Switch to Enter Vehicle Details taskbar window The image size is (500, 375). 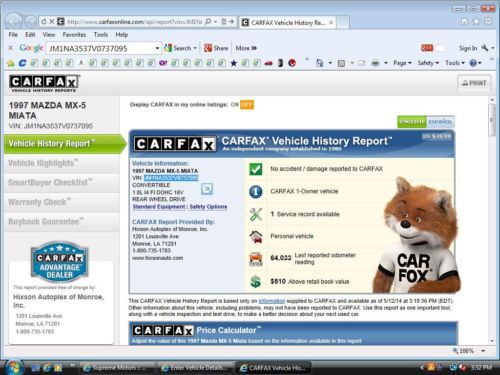pos(196,368)
